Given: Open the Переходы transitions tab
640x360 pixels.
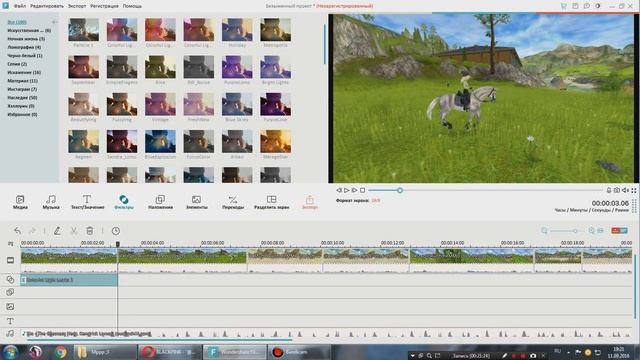Looking at the screenshot, I should click(233, 202).
